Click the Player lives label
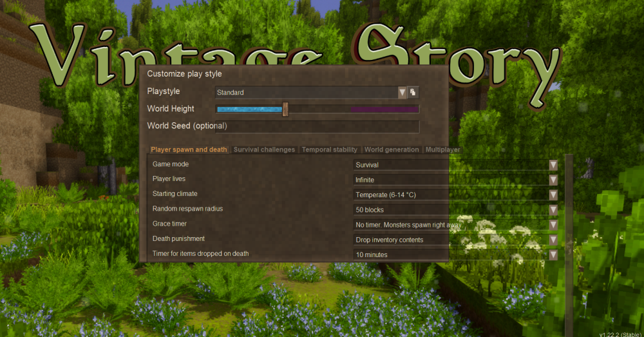This screenshot has height=337, width=644. tap(169, 178)
